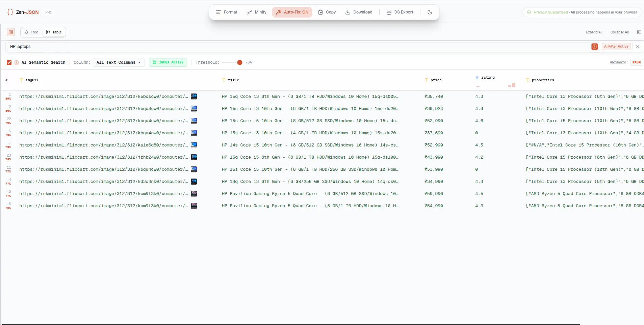
Task: Open the All Text Columns dropdown
Action: point(119,62)
